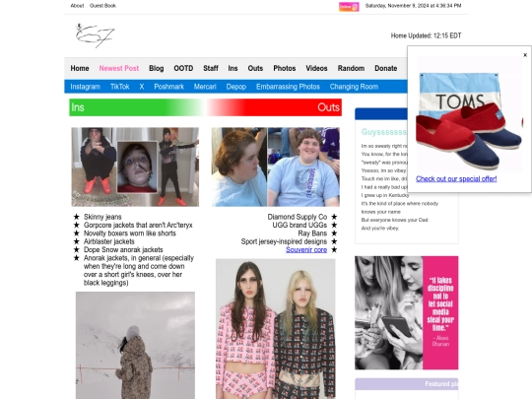Click the green Ins header bar

click(x=136, y=107)
